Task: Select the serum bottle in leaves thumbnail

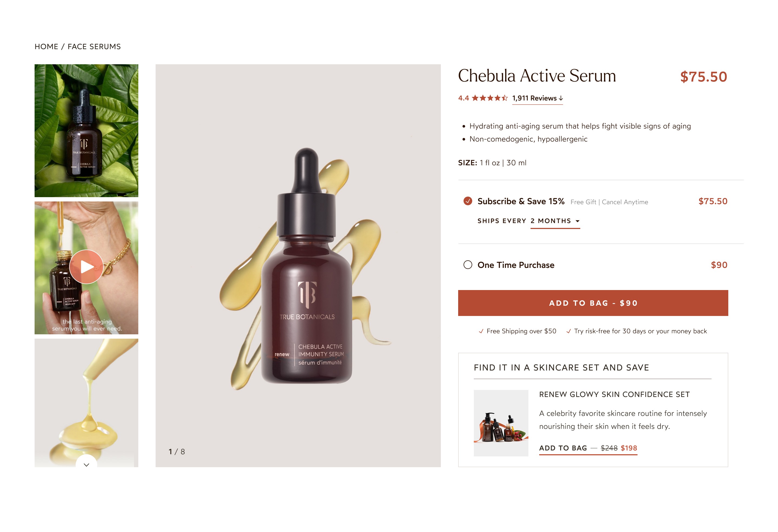Action: tap(86, 130)
